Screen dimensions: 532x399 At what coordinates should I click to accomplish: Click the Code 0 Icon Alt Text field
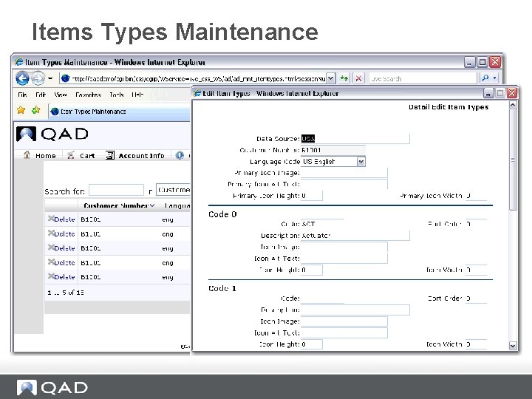(x=344, y=259)
